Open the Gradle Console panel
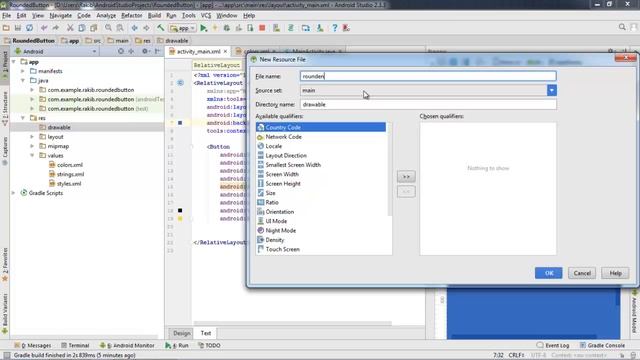 [x=602, y=345]
